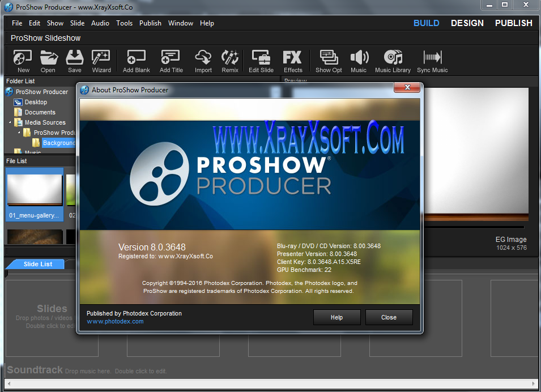Close the About dialog with red X
Viewport: 541px width, 392px height.
pyautogui.click(x=407, y=88)
